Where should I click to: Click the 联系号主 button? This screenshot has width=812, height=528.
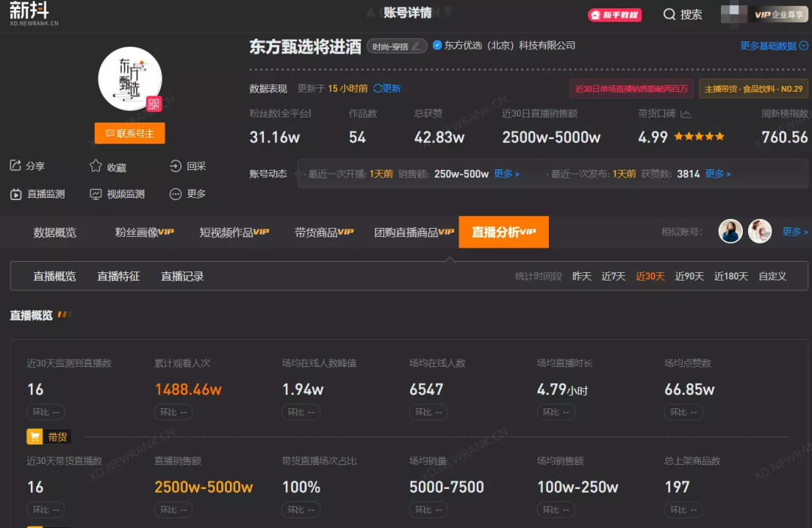tap(129, 132)
